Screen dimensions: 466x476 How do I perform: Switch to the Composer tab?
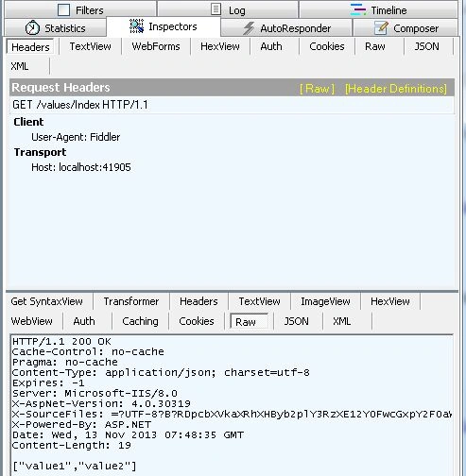tap(406, 28)
